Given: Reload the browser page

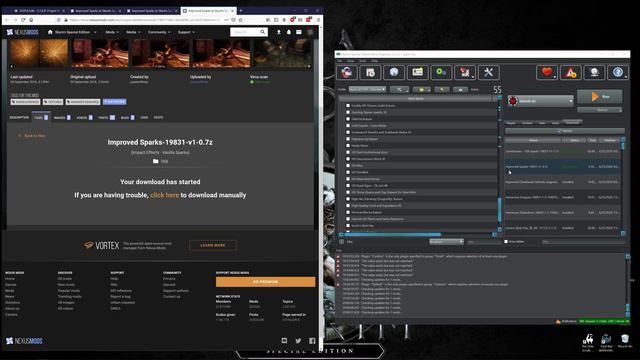Looking at the screenshot, I should [x=23, y=20].
